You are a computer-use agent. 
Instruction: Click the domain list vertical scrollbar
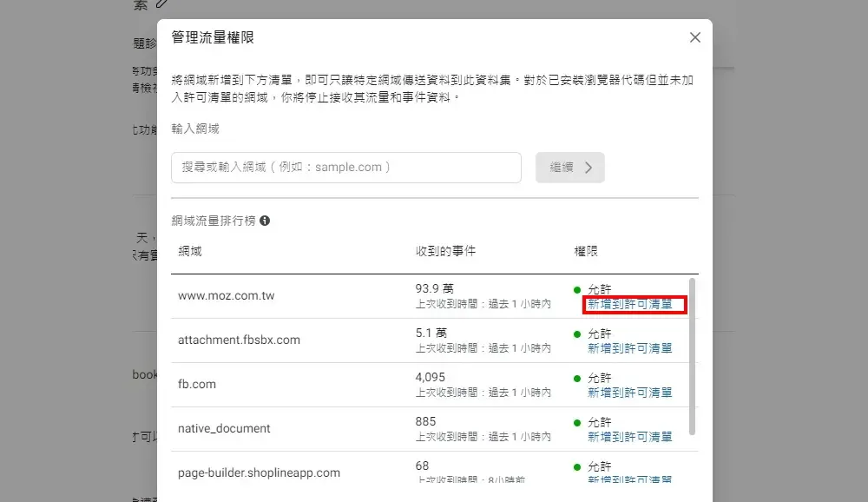coord(692,357)
